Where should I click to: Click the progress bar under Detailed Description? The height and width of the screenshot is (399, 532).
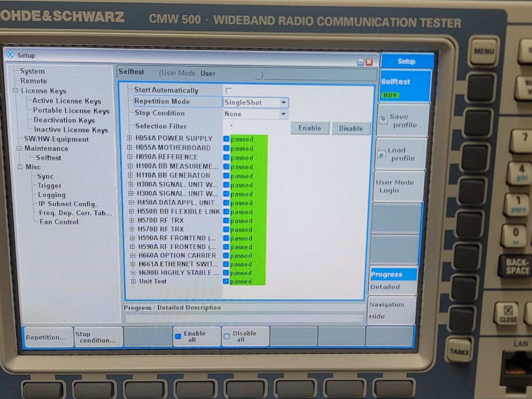click(x=244, y=318)
